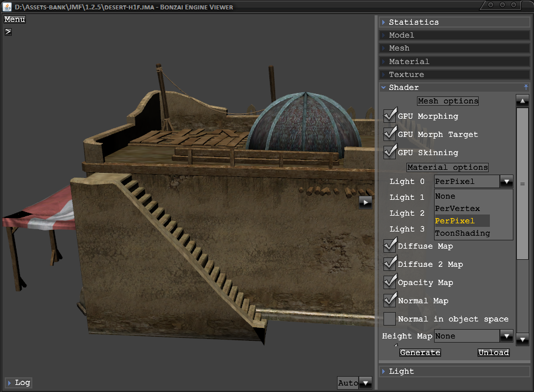Click the Unload button
This screenshot has height=392, width=534.
[x=493, y=353]
